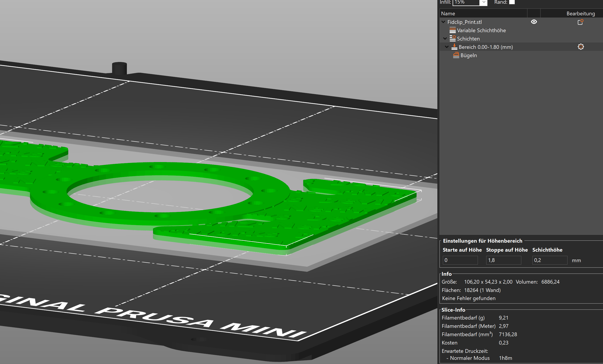Screen dimensions: 603x364
Task: Select the Bügeln tree item
Action: click(x=468, y=55)
